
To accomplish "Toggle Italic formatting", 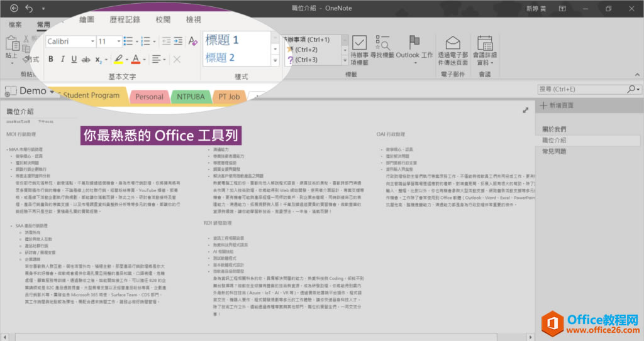I will click(x=62, y=59).
